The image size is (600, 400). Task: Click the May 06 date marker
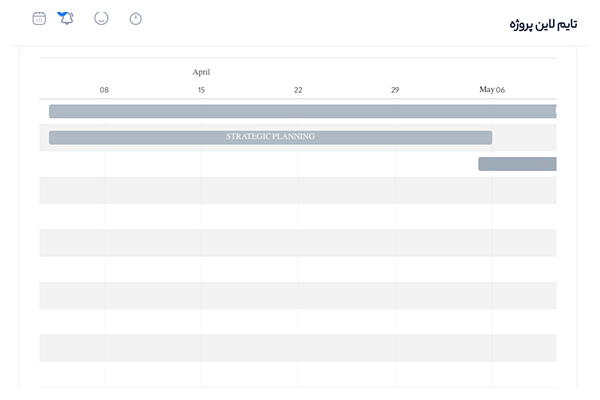(492, 90)
